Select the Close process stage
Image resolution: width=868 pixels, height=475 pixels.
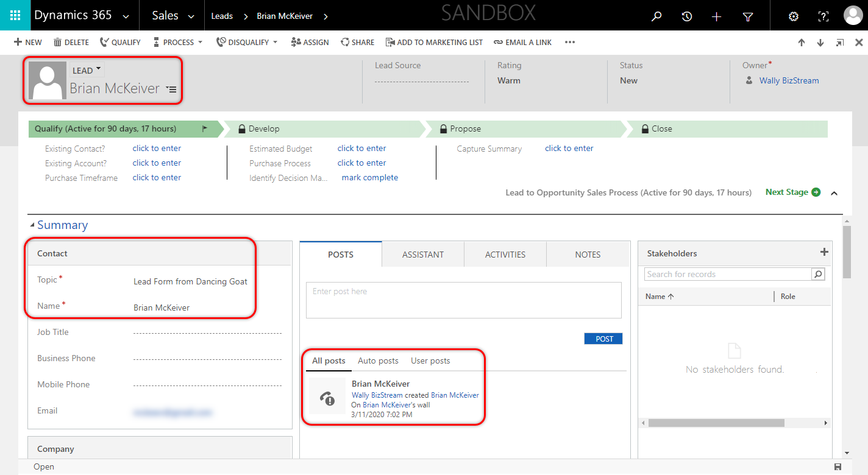point(728,128)
